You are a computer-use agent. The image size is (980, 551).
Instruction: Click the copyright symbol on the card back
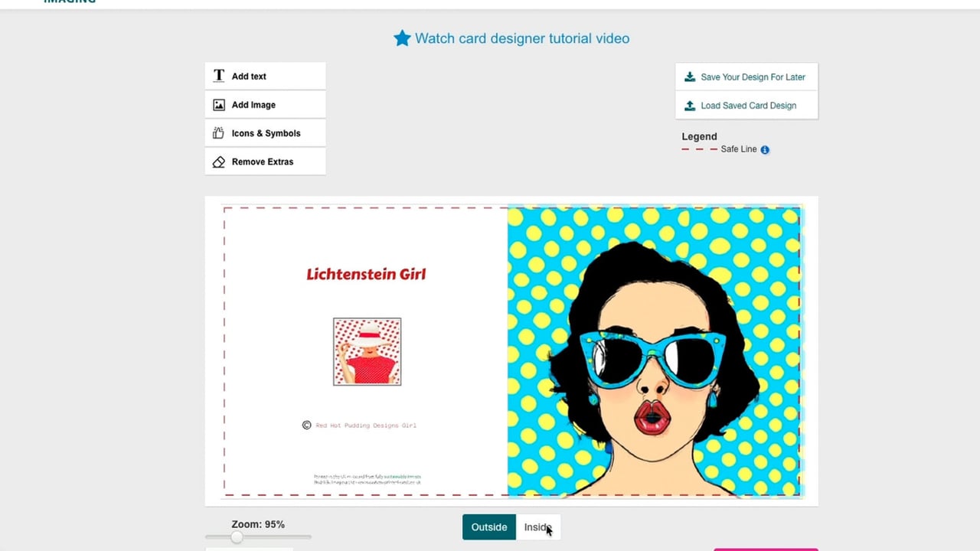[x=307, y=425]
